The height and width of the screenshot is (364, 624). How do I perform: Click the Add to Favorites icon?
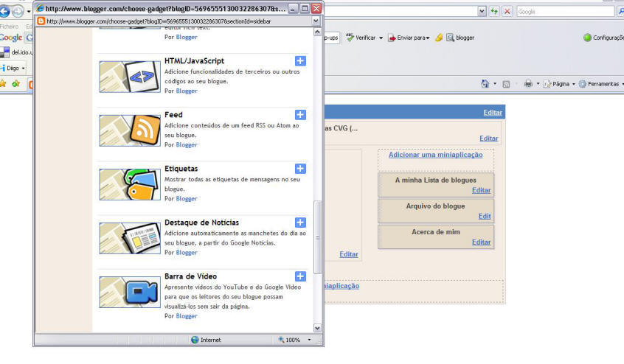point(16,84)
